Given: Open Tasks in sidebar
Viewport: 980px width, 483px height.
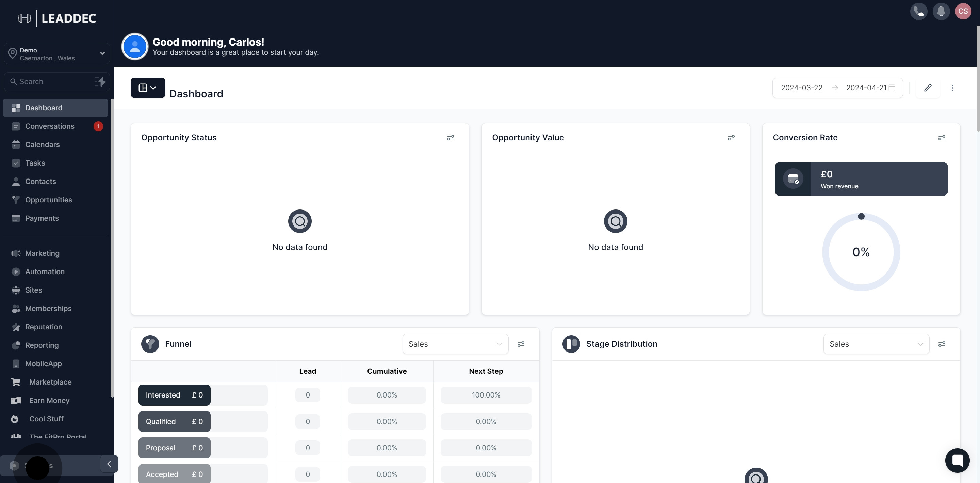Looking at the screenshot, I should pyautogui.click(x=55, y=163).
